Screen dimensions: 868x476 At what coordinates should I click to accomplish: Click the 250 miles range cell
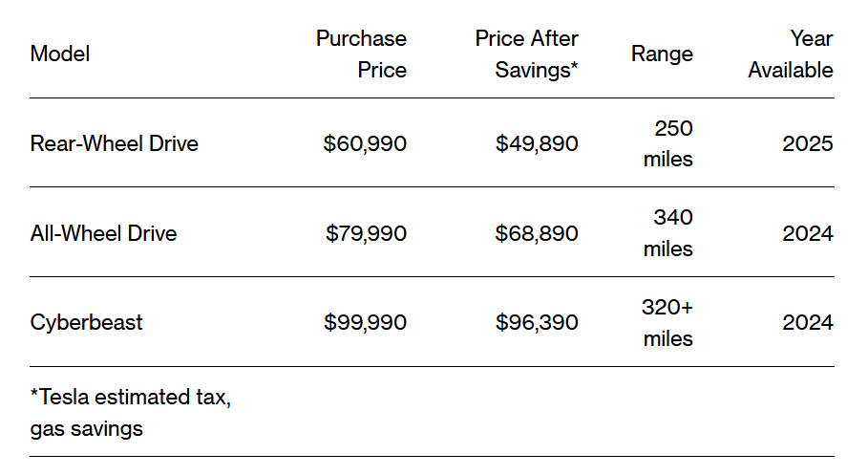click(x=668, y=143)
